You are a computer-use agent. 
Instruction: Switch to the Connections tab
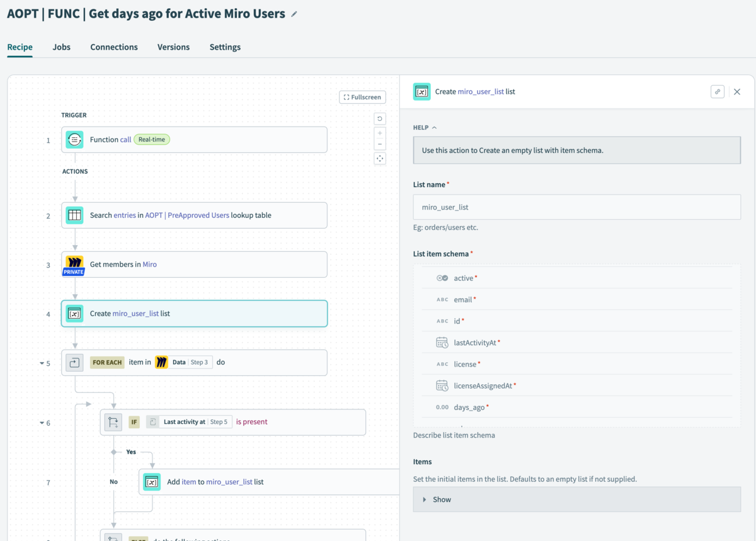[x=114, y=47]
